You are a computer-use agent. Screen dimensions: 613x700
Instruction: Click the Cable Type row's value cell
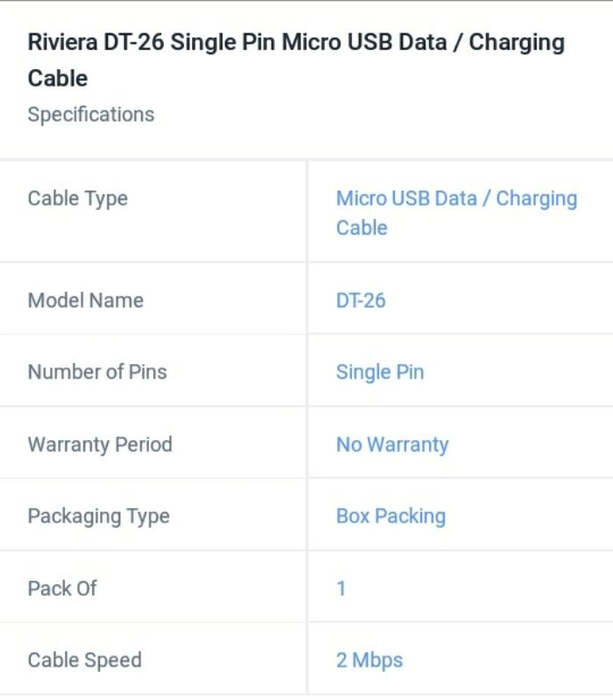coord(461,212)
